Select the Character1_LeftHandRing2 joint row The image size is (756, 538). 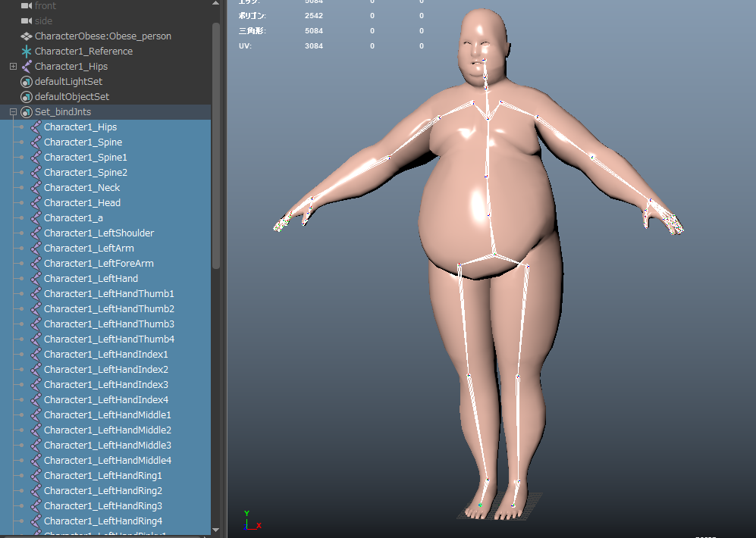[x=105, y=491]
